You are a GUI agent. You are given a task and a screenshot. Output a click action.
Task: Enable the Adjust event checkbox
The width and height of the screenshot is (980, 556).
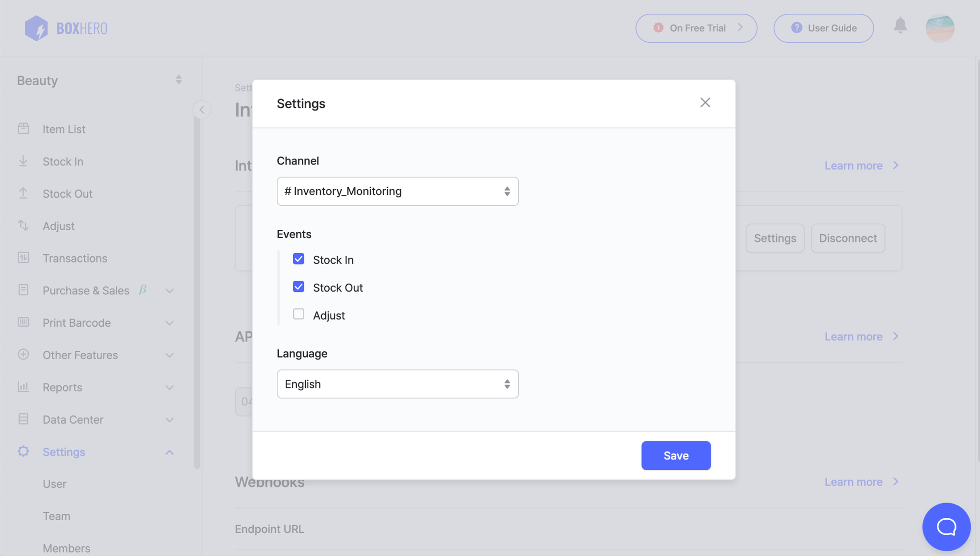(298, 314)
